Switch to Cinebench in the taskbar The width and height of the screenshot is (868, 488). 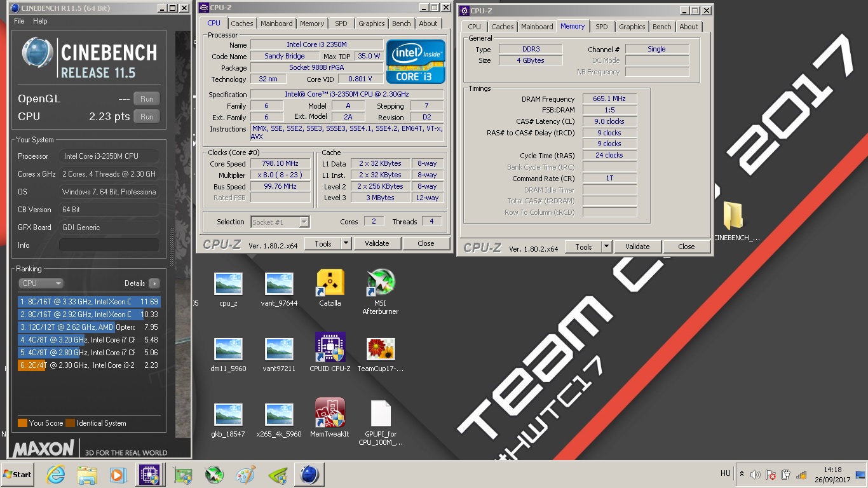pyautogui.click(x=309, y=475)
